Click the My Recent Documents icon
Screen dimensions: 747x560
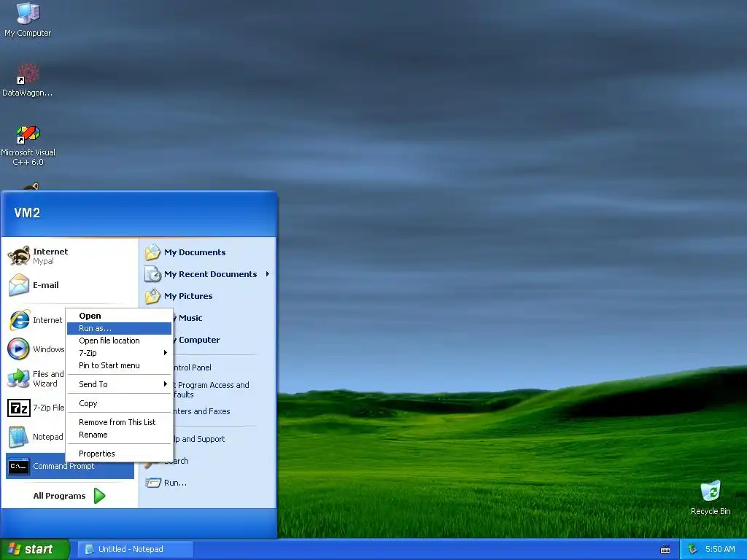coord(153,274)
